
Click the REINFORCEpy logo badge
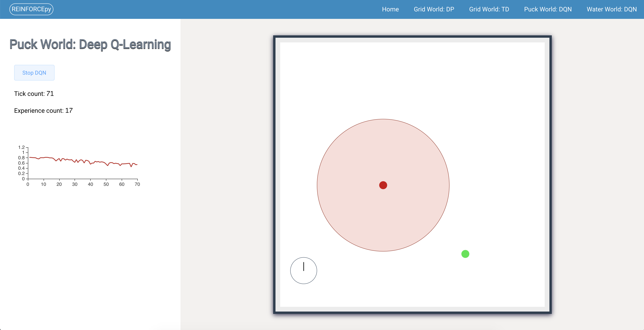point(31,9)
